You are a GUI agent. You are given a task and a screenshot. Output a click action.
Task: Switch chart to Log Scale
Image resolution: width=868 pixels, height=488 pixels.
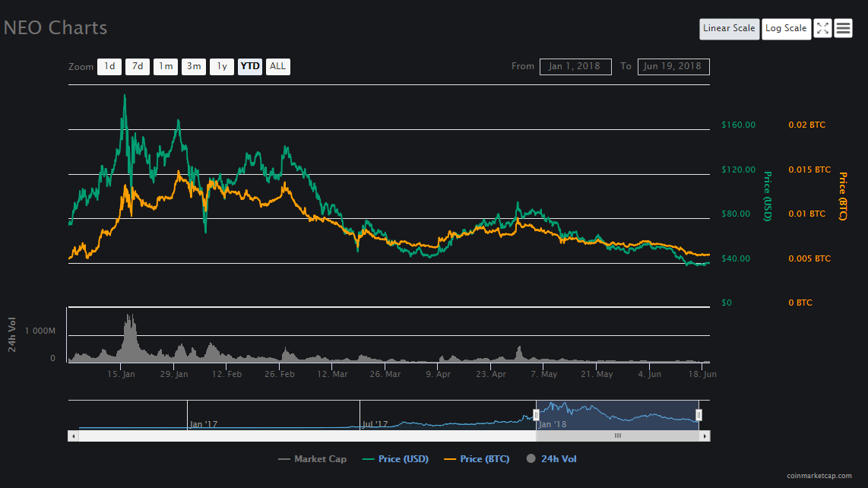[786, 28]
